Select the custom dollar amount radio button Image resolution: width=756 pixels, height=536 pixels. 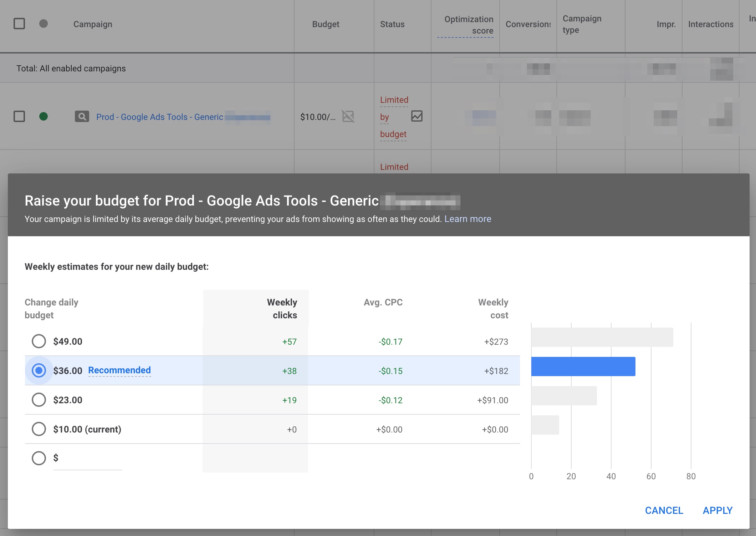39,458
